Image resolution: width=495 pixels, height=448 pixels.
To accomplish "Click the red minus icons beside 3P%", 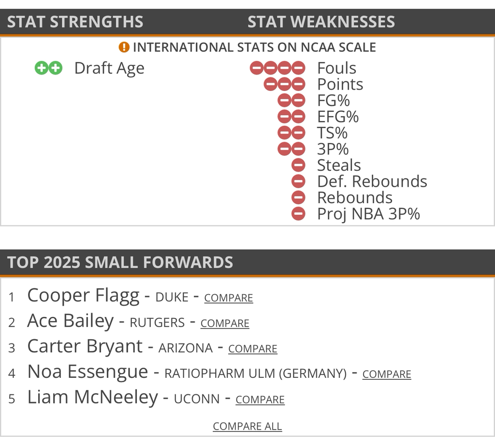I will 291,149.
